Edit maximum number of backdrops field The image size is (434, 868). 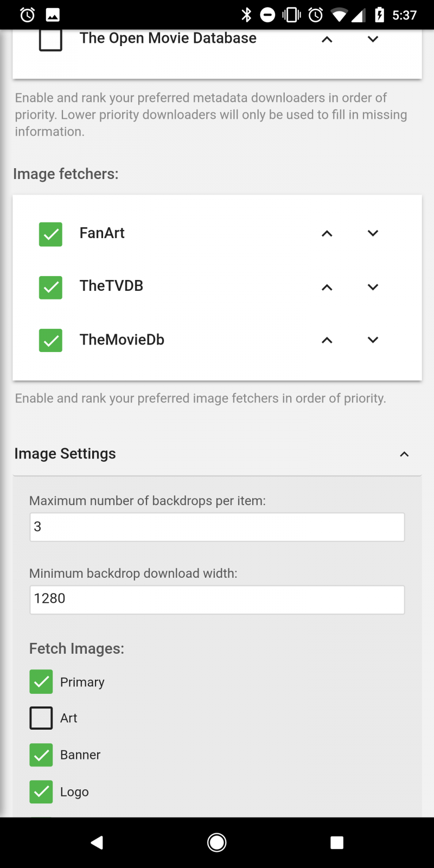pyautogui.click(x=217, y=527)
